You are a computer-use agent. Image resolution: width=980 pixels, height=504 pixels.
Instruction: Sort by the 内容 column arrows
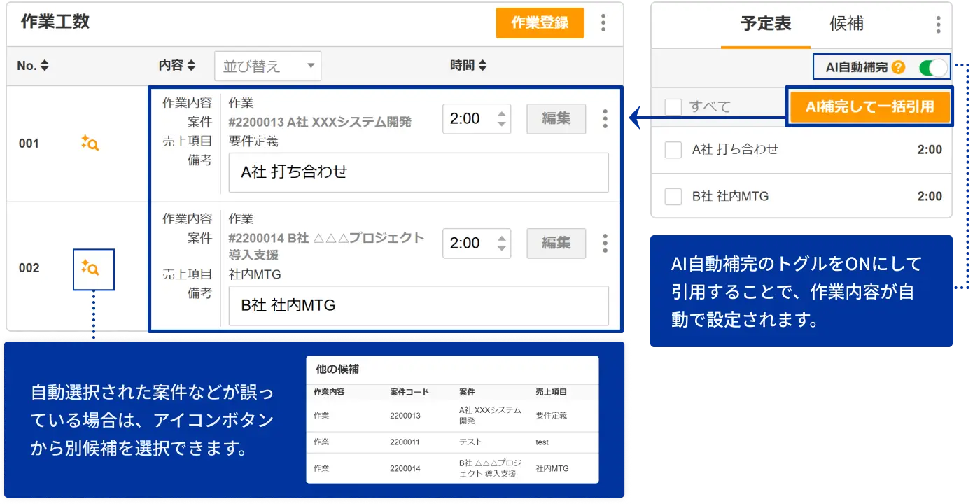(x=191, y=66)
